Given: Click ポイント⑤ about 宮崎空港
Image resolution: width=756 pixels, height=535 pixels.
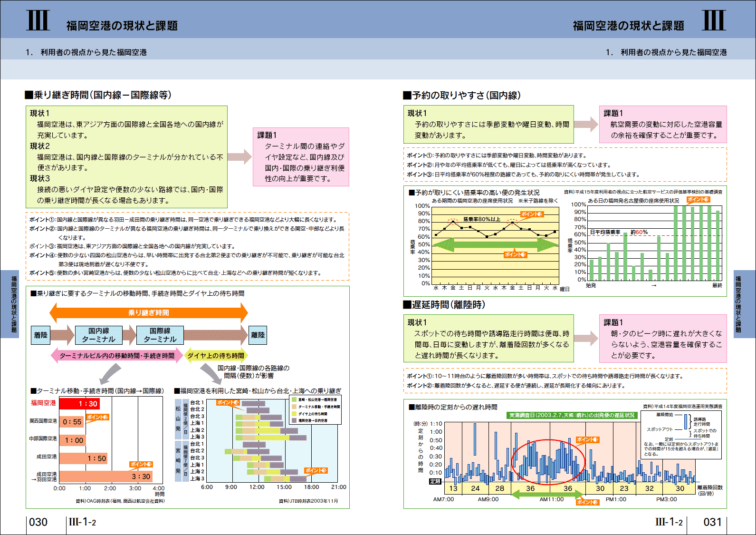Looking at the screenshot, I should [175, 273].
